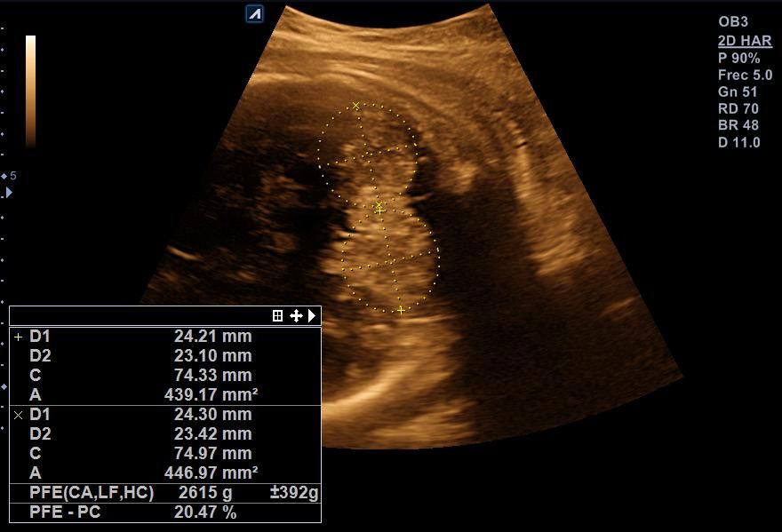
Task: Click the depth marker diamond labeled 5
Action: [4, 176]
